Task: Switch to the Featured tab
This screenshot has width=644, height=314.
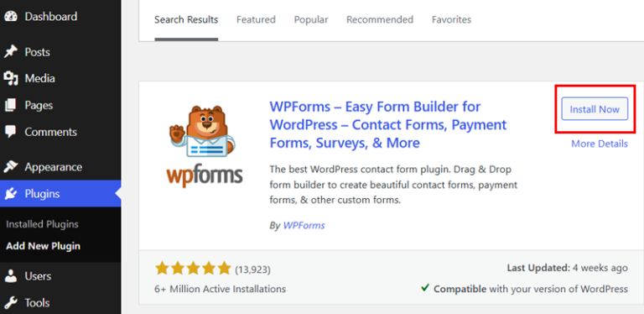Action: pyautogui.click(x=256, y=19)
